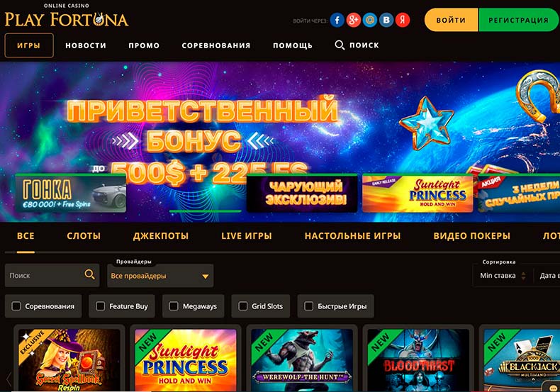This screenshot has width=560, height=392.
Task: Sort by Min ставка arrows
Action: tap(523, 276)
